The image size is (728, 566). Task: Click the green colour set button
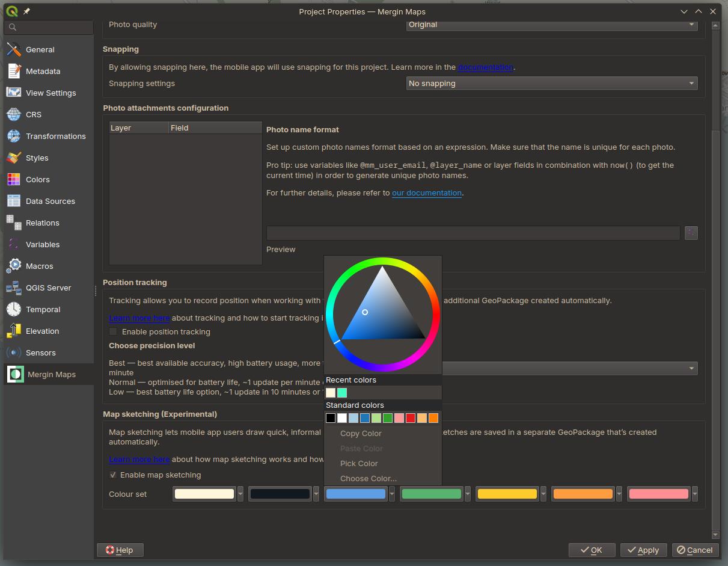coord(432,494)
